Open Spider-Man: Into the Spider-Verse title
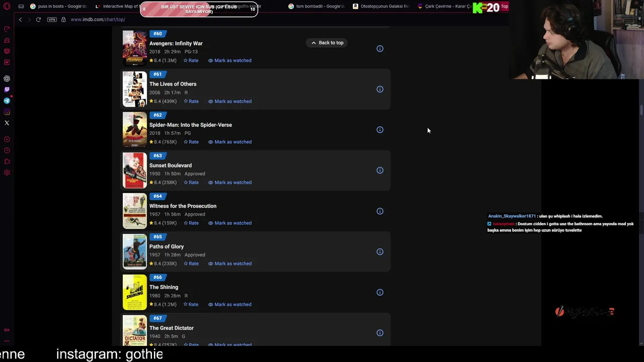 coord(191,125)
